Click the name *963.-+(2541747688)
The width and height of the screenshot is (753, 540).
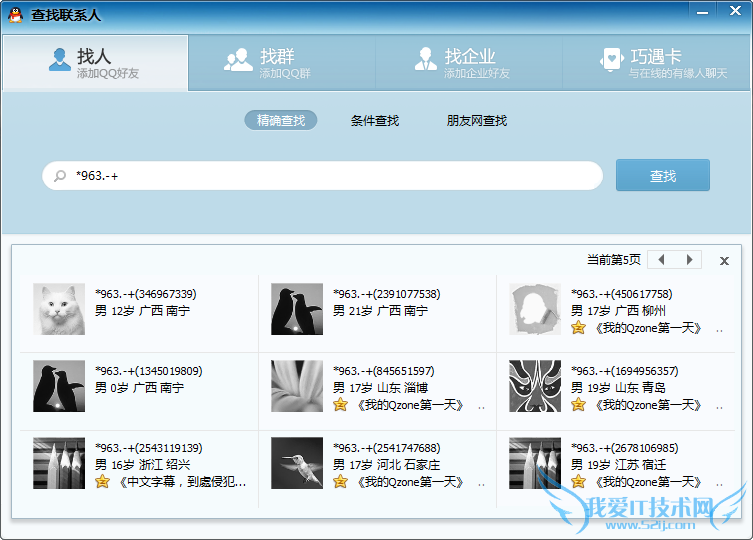pyautogui.click(x=387, y=448)
